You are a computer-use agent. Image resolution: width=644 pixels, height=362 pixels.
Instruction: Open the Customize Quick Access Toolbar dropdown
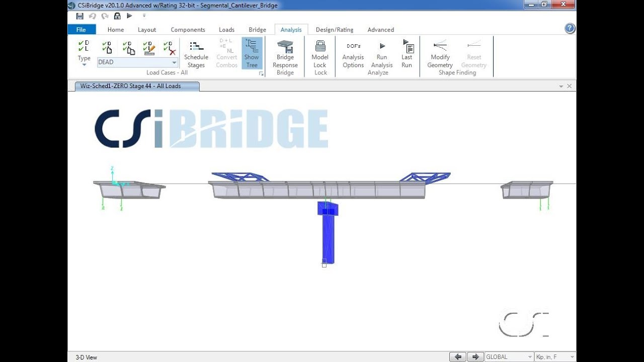(x=144, y=16)
